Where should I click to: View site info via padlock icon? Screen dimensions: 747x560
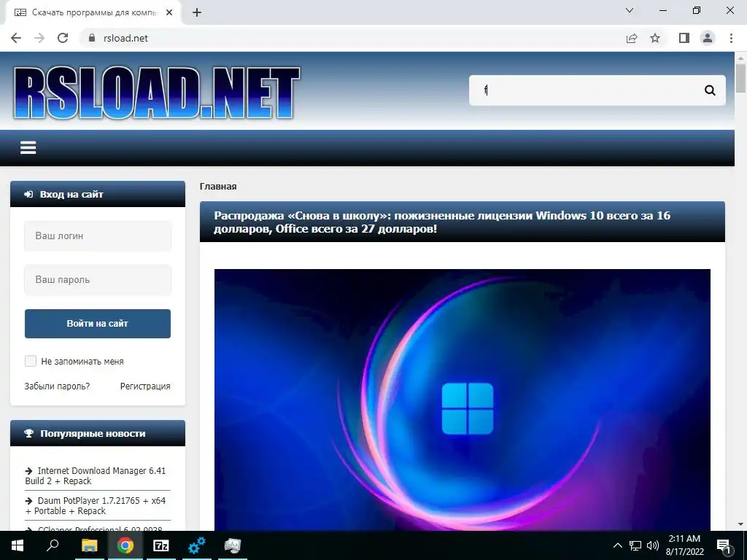click(x=92, y=38)
